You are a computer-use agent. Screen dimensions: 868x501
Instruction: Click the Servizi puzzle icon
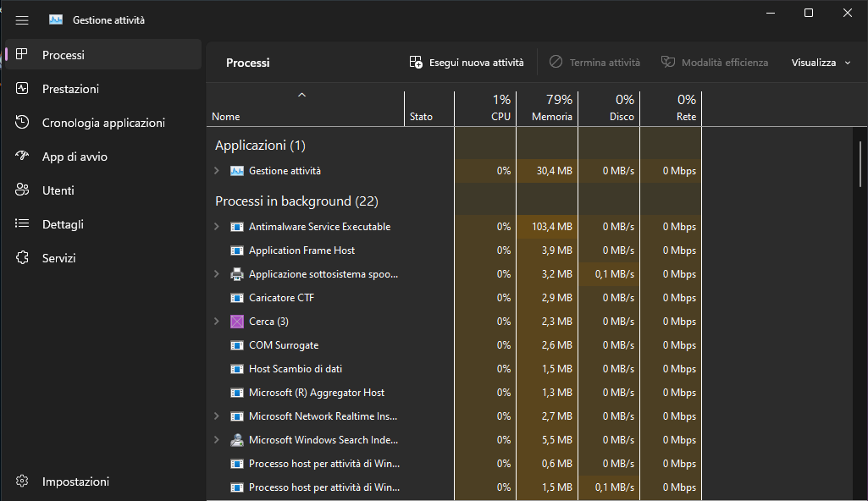22,257
